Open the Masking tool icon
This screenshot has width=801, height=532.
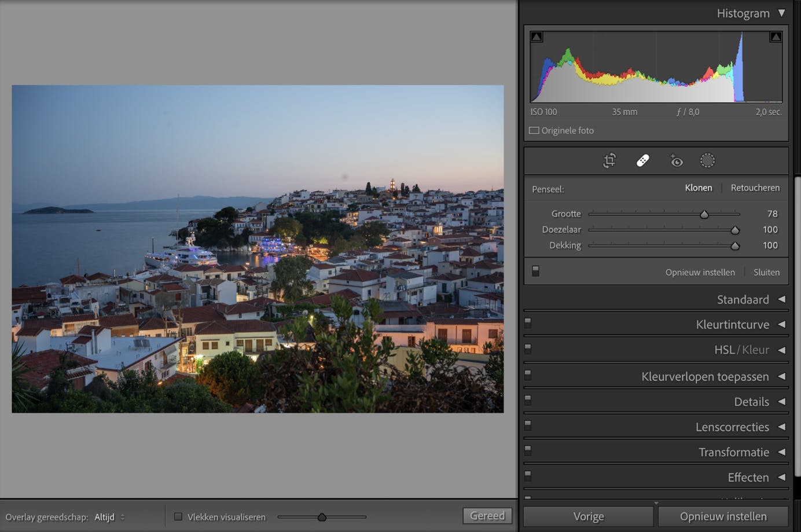pos(707,160)
